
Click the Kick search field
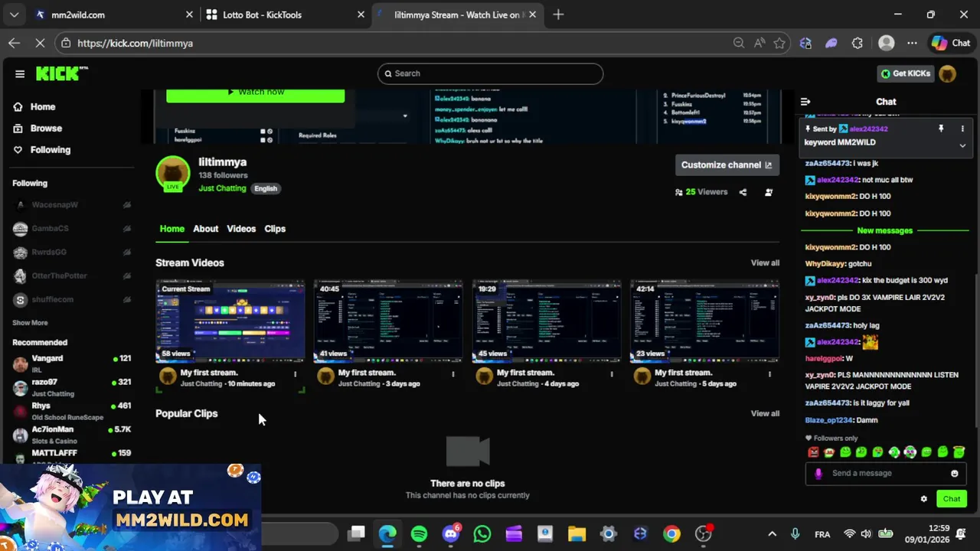[490, 73]
